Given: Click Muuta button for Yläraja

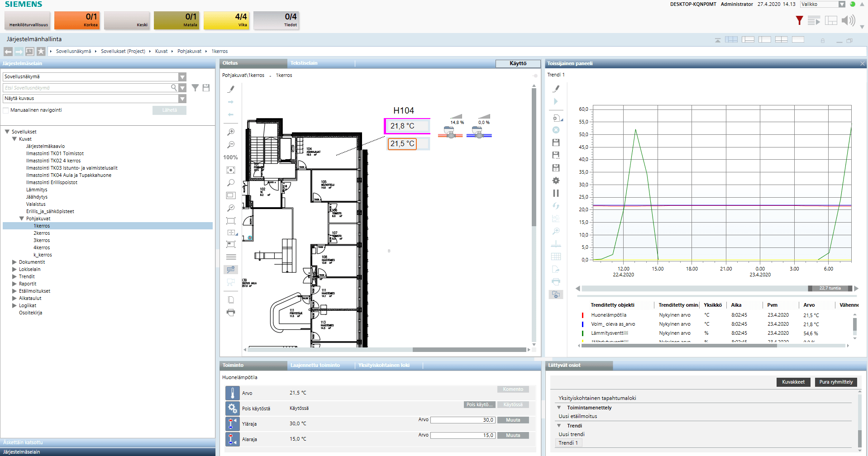Looking at the screenshot, I should click(x=513, y=420).
